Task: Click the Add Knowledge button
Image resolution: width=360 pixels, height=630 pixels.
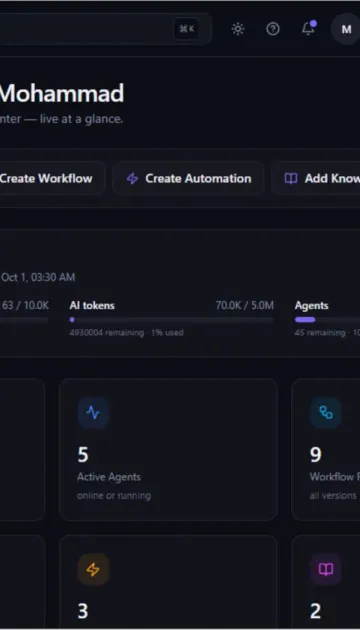Action: [315, 178]
